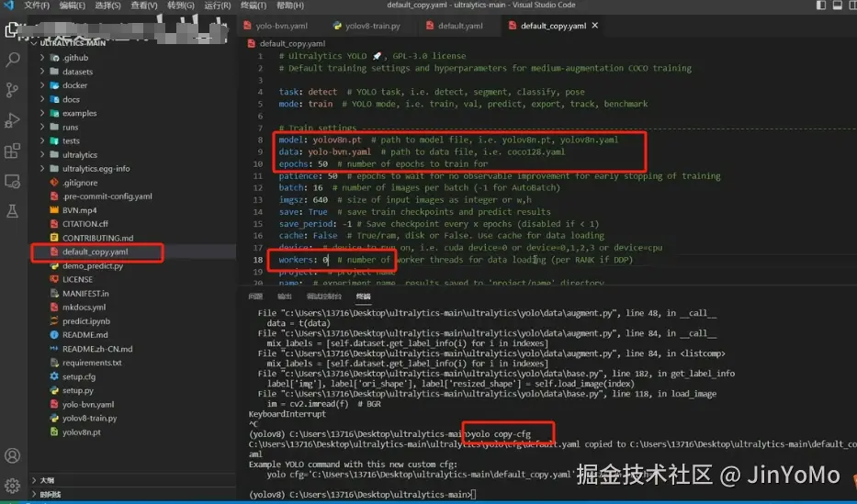Toggle the primary side bar layout icon
857x504 pixels.
[x=821, y=5]
